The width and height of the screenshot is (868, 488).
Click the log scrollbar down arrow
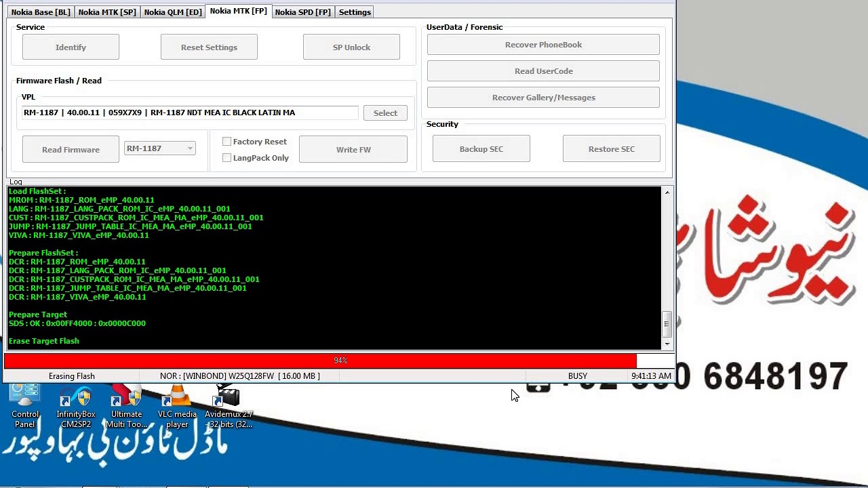[x=667, y=344]
